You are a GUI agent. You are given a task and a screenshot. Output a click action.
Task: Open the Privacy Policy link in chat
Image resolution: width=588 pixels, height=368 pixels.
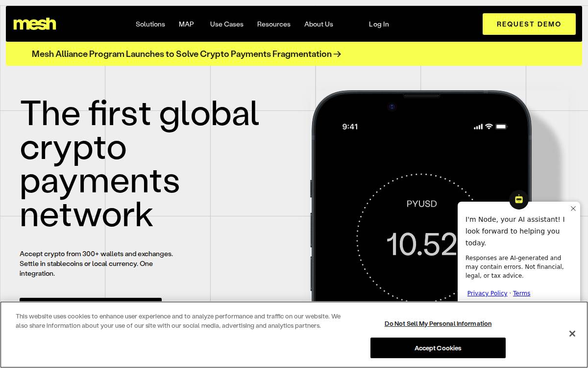point(487,293)
